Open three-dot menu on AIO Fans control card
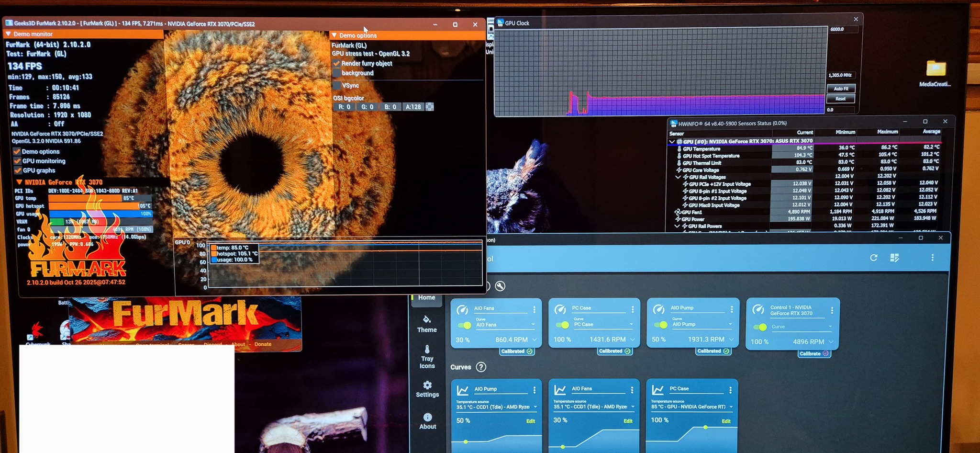The image size is (980, 453). point(534,310)
